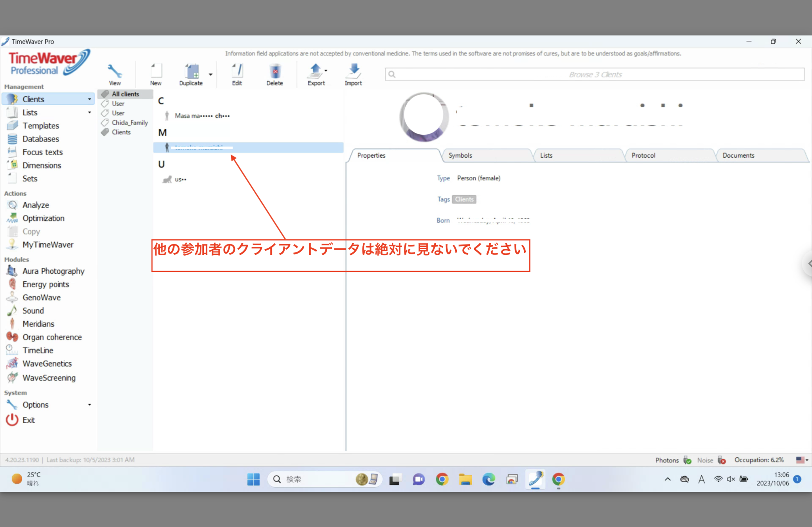Open Focus texts section
Viewport: 812px width, 527px height.
coord(42,152)
